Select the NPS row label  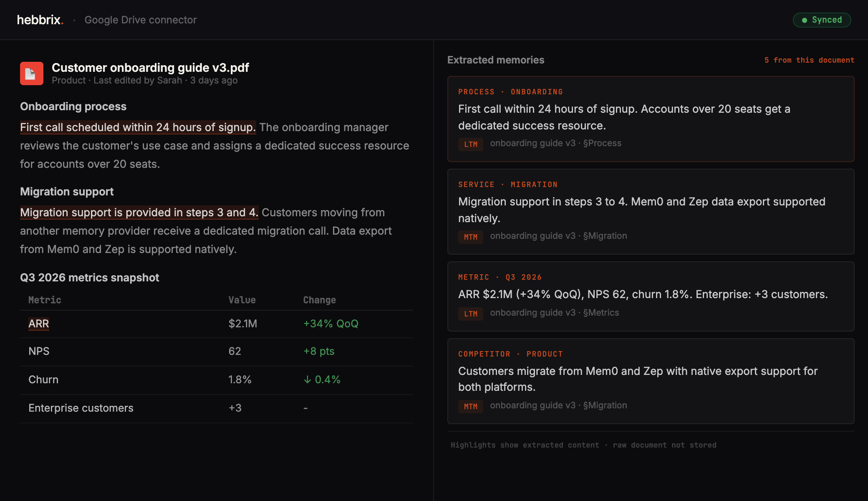coord(39,351)
